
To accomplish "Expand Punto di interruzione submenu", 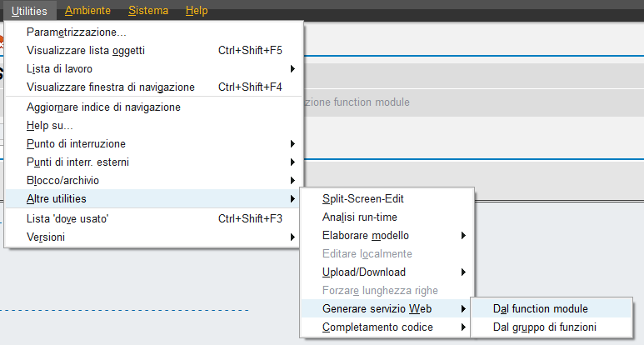I will (x=153, y=143).
